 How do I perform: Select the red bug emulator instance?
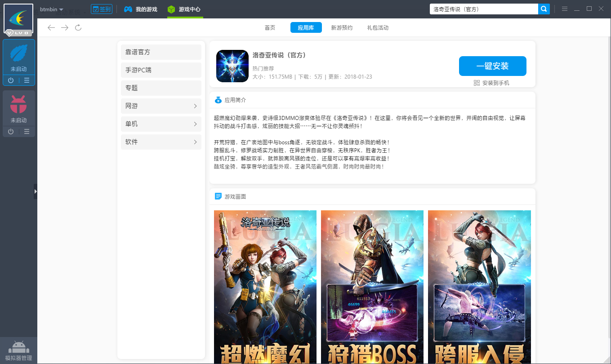[x=18, y=108]
